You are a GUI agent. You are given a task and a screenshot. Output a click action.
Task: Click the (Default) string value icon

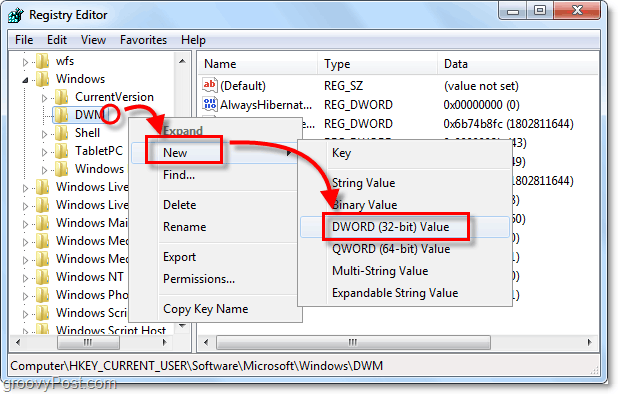(209, 85)
